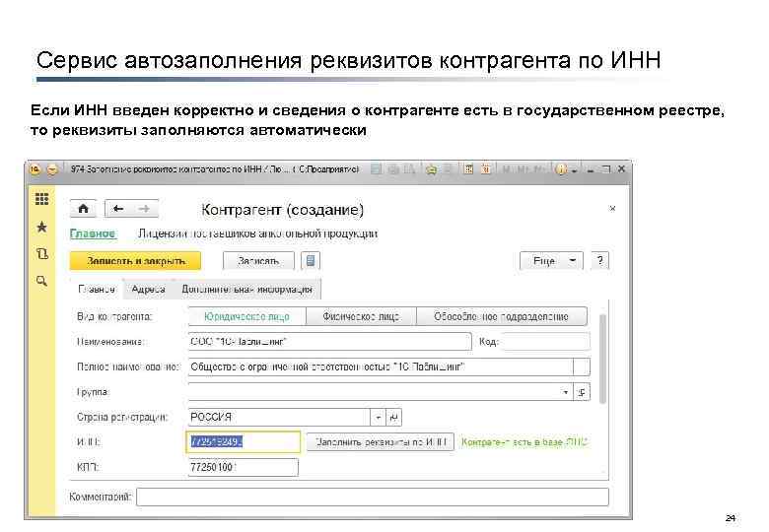This screenshot has height=532, width=769.
Task: Click the M memory button in the title bar
Action: [x=506, y=169]
